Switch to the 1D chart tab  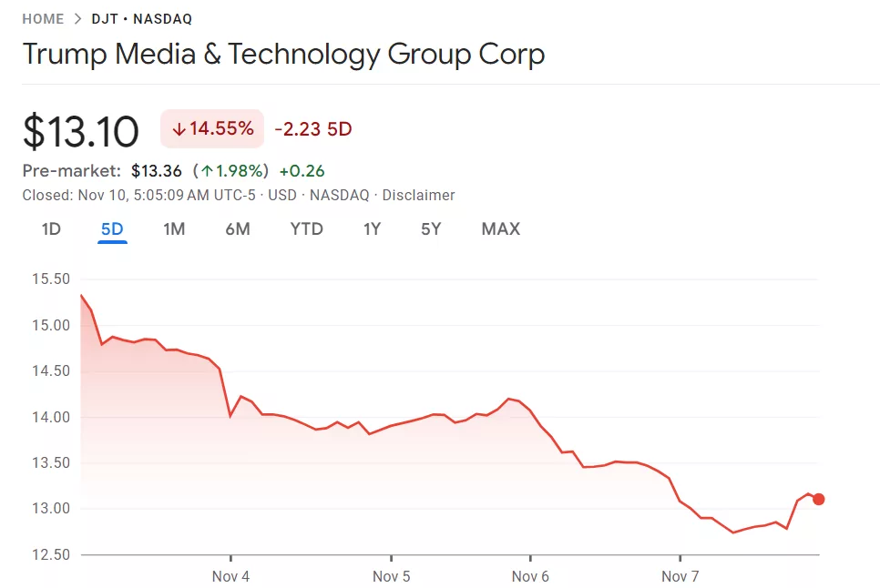tap(51, 229)
